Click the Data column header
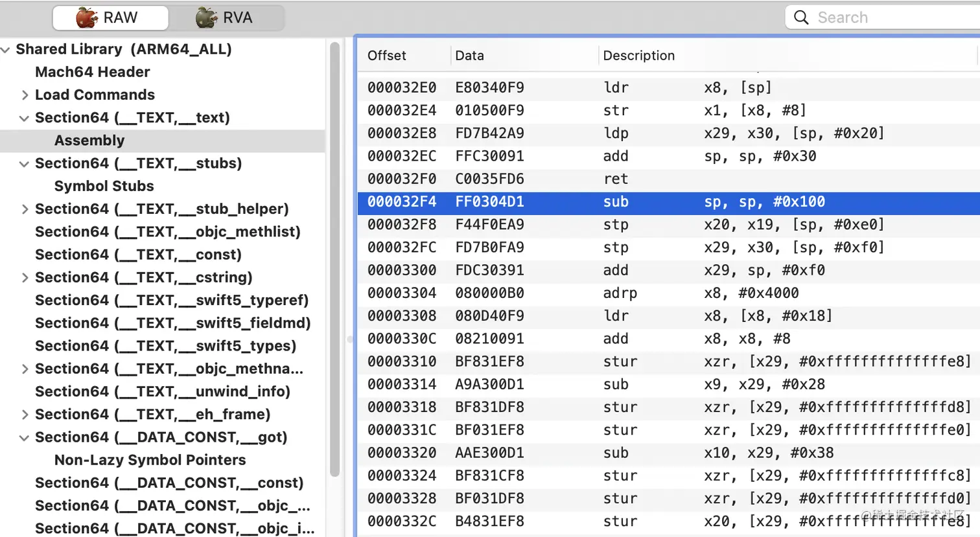This screenshot has height=537, width=980. pos(470,56)
